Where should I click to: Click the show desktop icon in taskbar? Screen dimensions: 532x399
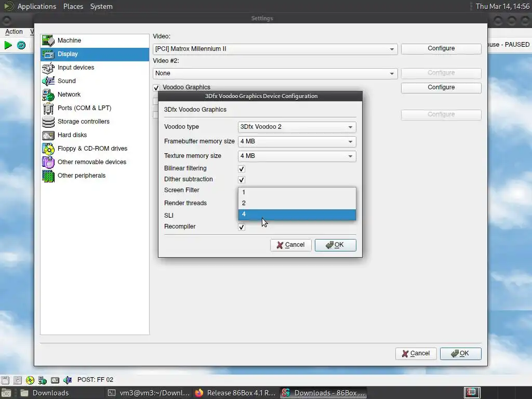(x=6, y=393)
